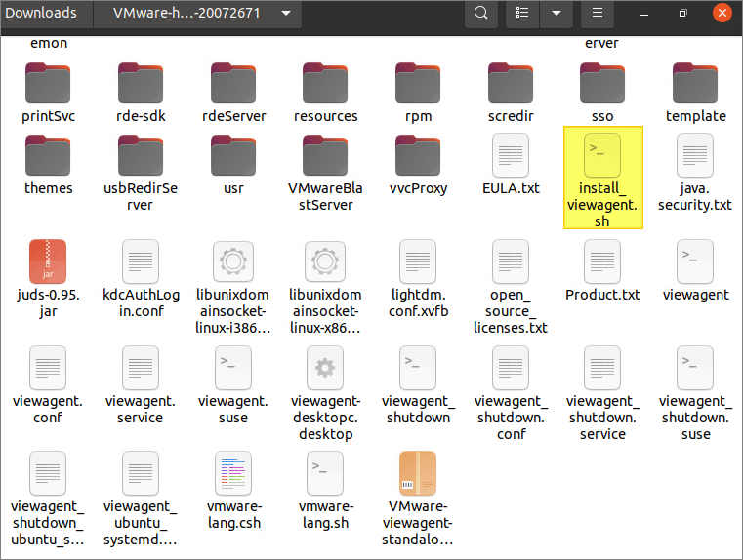Select the vmware-lang.csh script file

(233, 475)
